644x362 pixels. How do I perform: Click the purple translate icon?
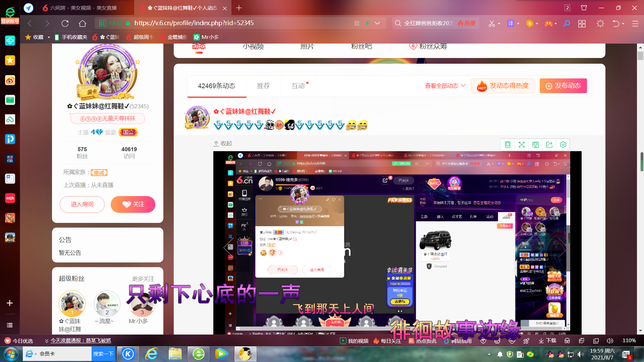coord(511,23)
